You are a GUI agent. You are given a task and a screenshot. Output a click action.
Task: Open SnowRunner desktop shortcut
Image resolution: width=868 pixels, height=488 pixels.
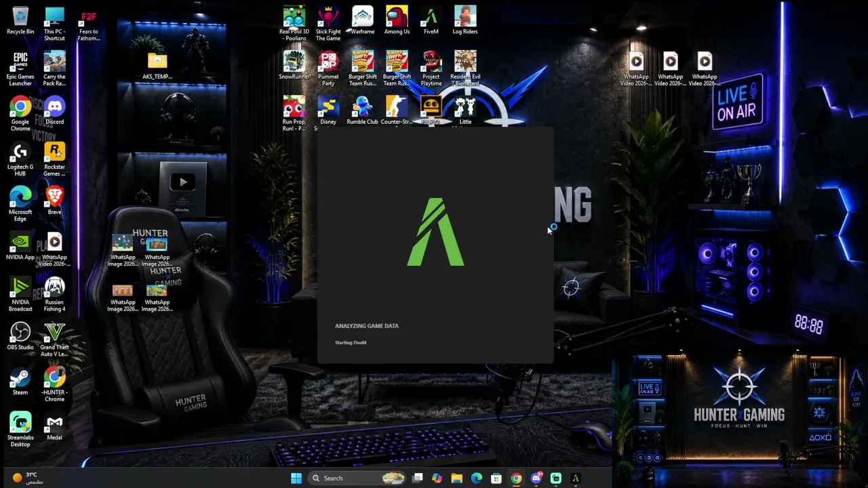pos(294,66)
